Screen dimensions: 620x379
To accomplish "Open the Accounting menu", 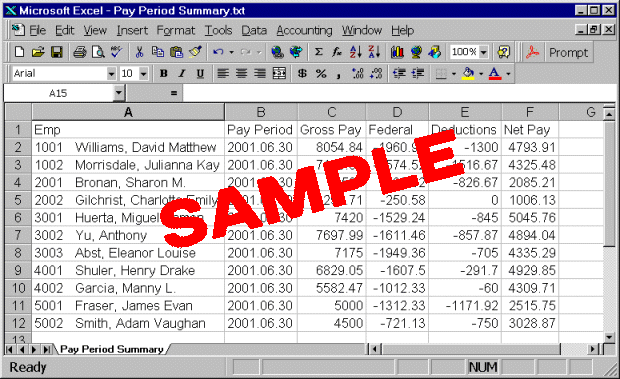I will (304, 30).
